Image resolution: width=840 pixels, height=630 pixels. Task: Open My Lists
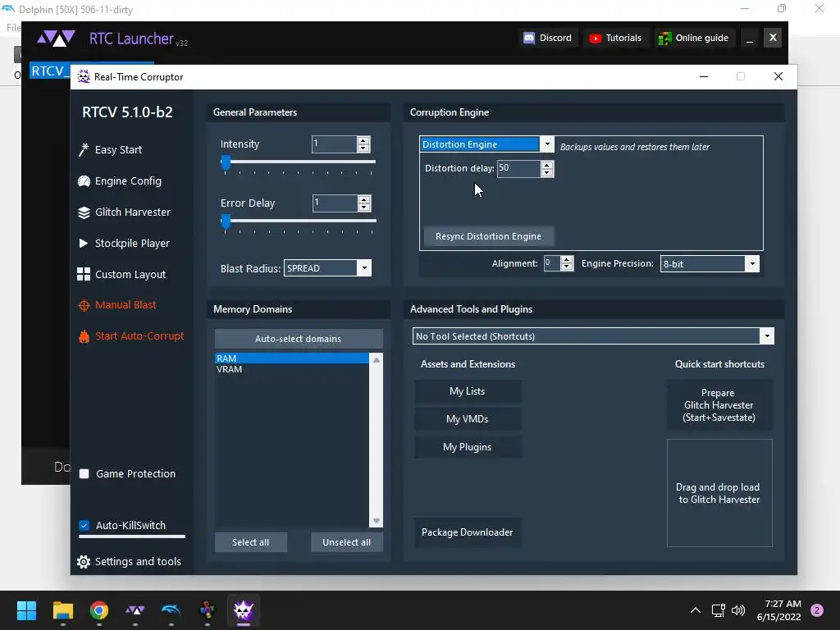click(467, 391)
